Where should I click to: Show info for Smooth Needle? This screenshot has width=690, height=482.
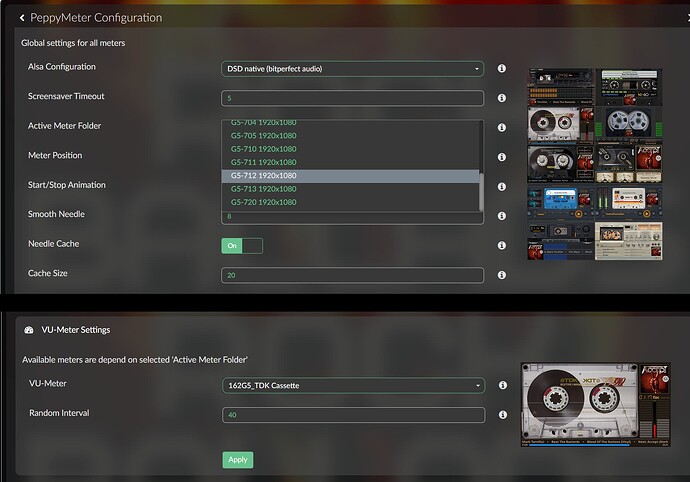502,216
